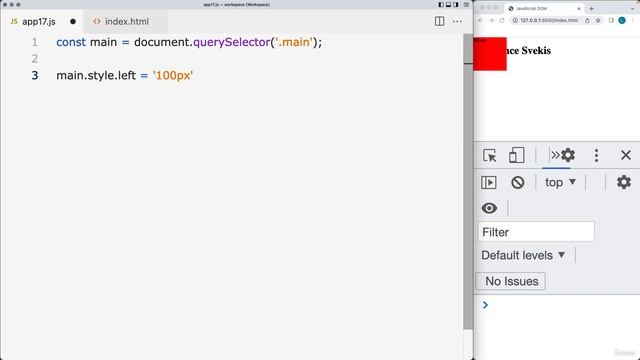
Task: Open a new browser tab with plus
Action: [591, 8]
